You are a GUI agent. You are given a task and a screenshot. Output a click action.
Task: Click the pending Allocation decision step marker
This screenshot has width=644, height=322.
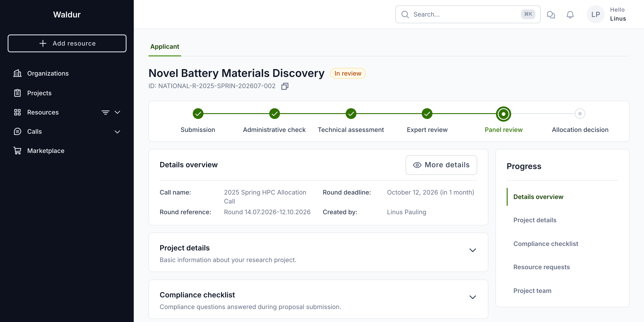[580, 114]
